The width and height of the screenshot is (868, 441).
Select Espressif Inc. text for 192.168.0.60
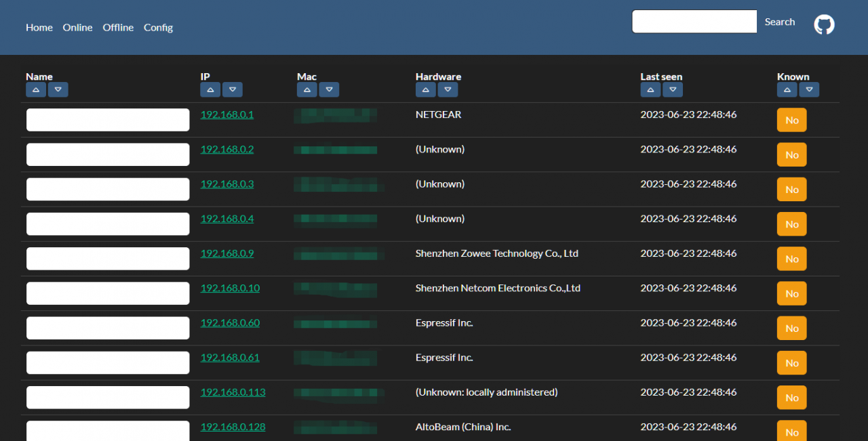pos(444,322)
